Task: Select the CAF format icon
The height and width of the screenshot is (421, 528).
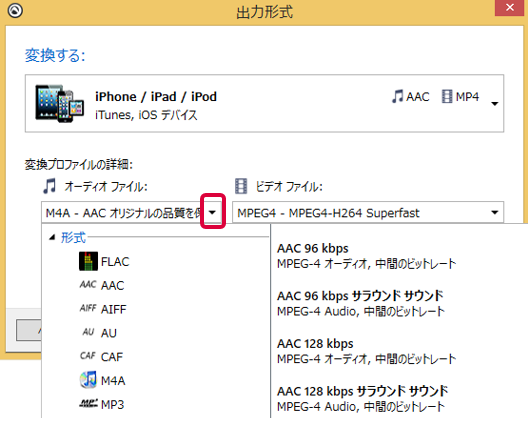Action: (88, 356)
